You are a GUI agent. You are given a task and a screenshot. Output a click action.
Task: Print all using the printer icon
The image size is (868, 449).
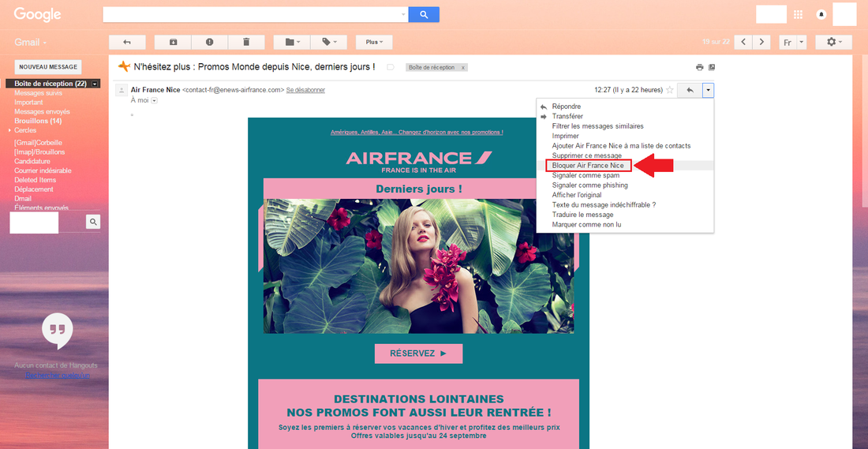pyautogui.click(x=700, y=67)
